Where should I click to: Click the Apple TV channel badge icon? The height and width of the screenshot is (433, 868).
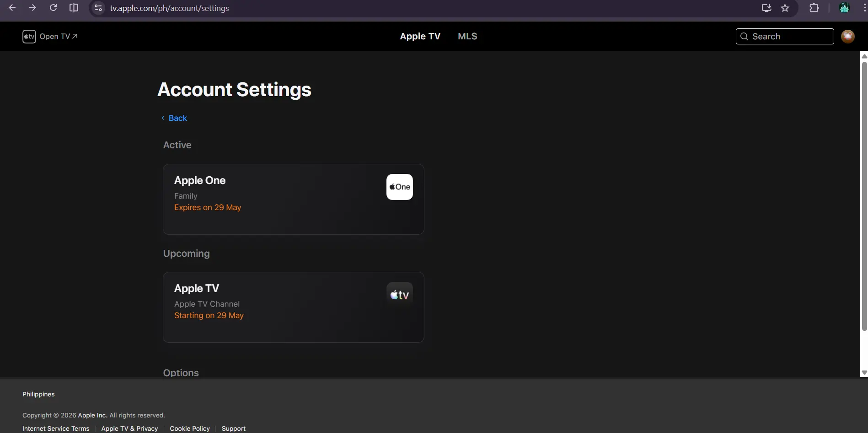click(x=400, y=295)
